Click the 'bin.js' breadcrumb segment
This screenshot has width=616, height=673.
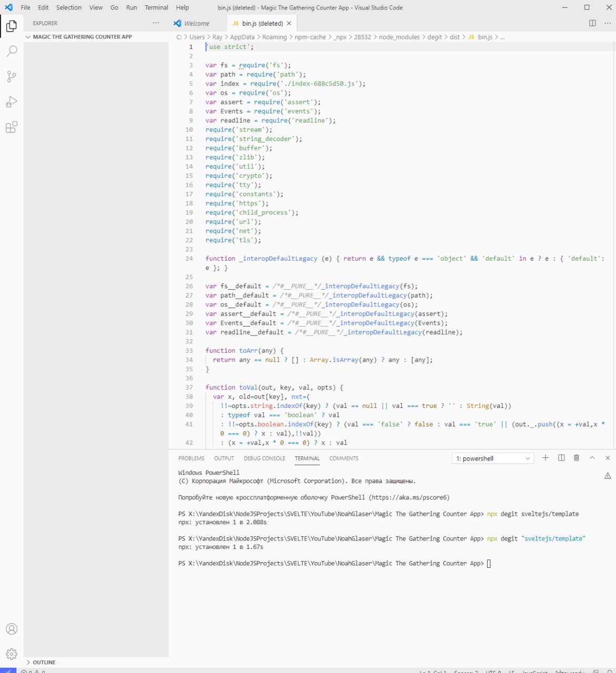[x=485, y=37]
